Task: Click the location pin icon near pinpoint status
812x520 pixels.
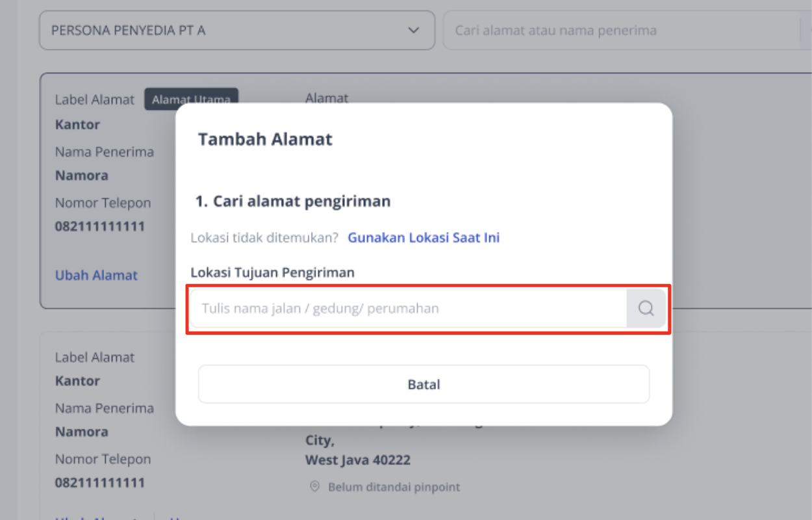Action: pos(315,487)
